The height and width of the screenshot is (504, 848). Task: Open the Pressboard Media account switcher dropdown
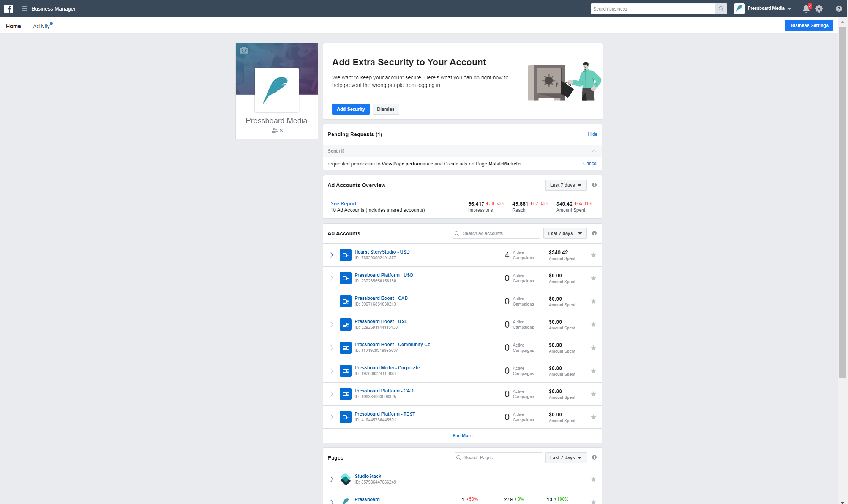point(763,8)
